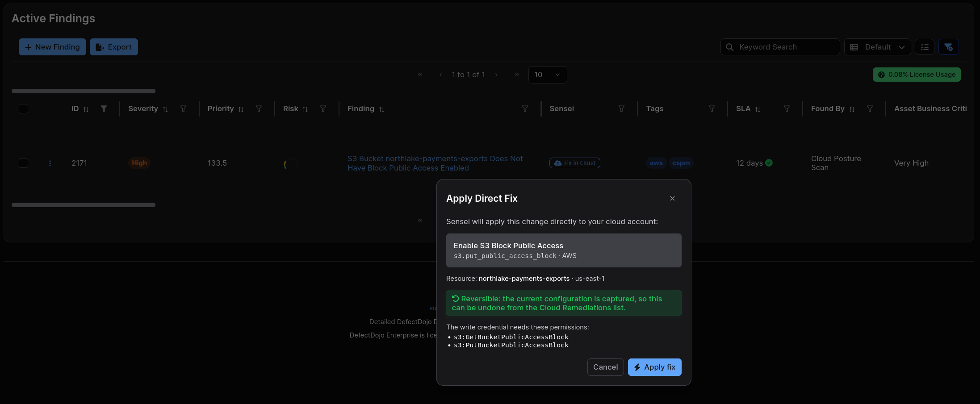Go to the next page of results

496,75
